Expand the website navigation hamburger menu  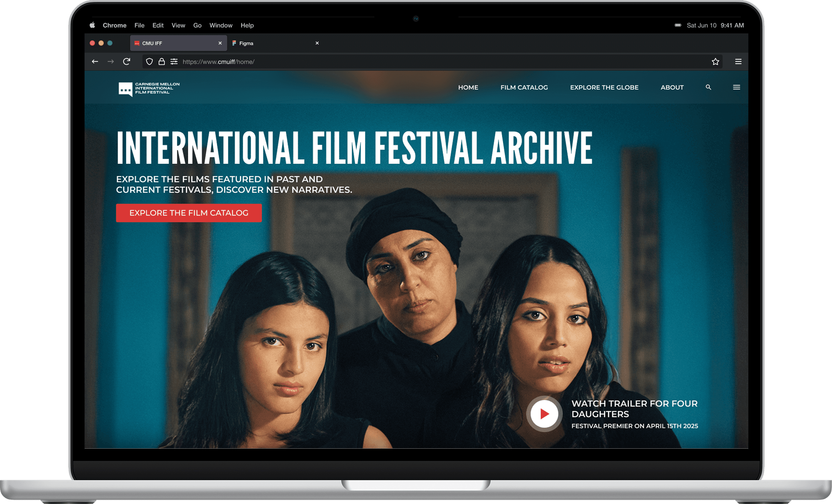coord(737,87)
